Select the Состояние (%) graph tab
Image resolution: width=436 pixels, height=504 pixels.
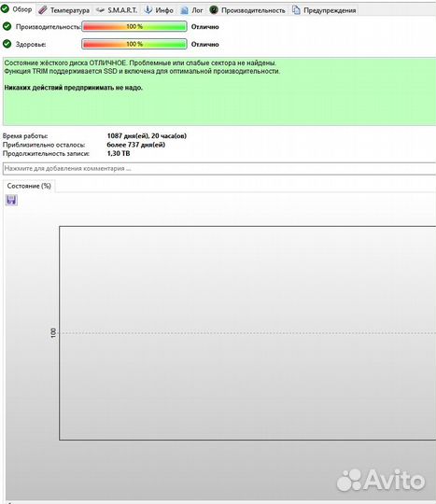tap(29, 186)
